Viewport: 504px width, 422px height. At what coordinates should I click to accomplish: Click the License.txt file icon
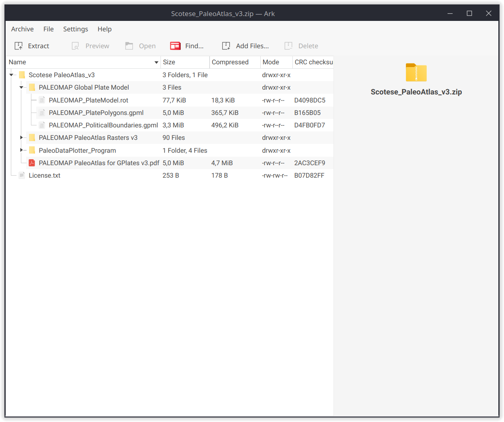22,175
